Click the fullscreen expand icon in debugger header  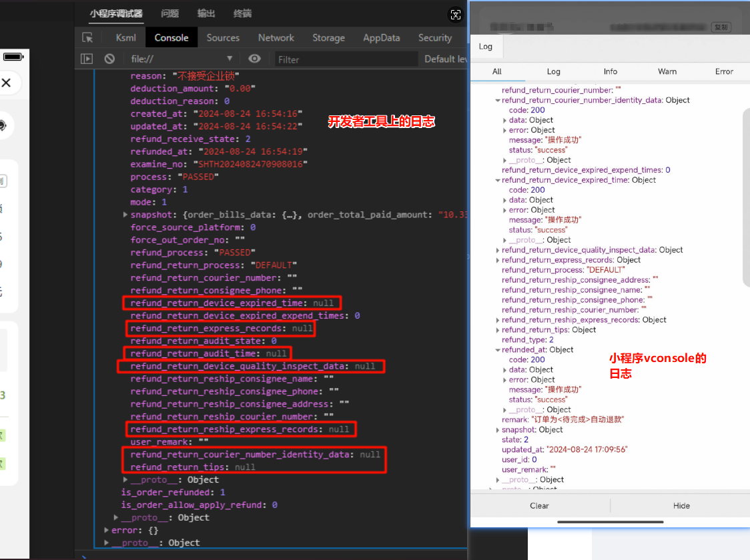456,15
